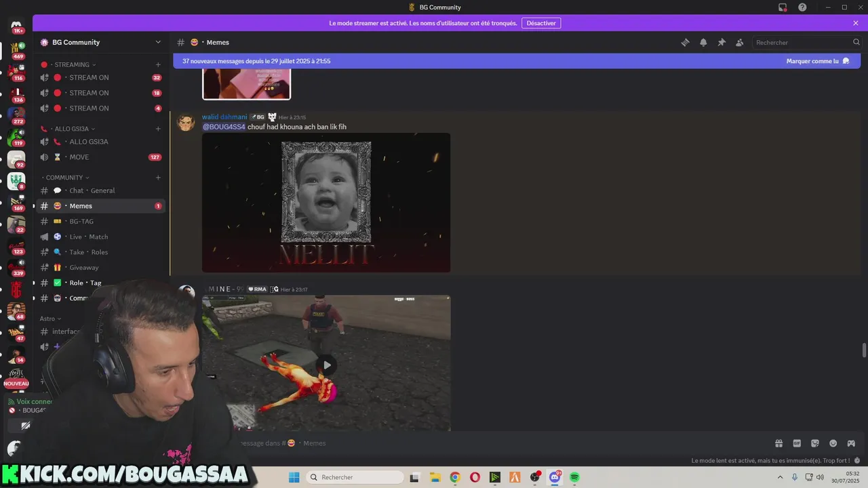Open the apps gamepad icon in message bar
This screenshot has width=868, height=488.
click(851, 443)
